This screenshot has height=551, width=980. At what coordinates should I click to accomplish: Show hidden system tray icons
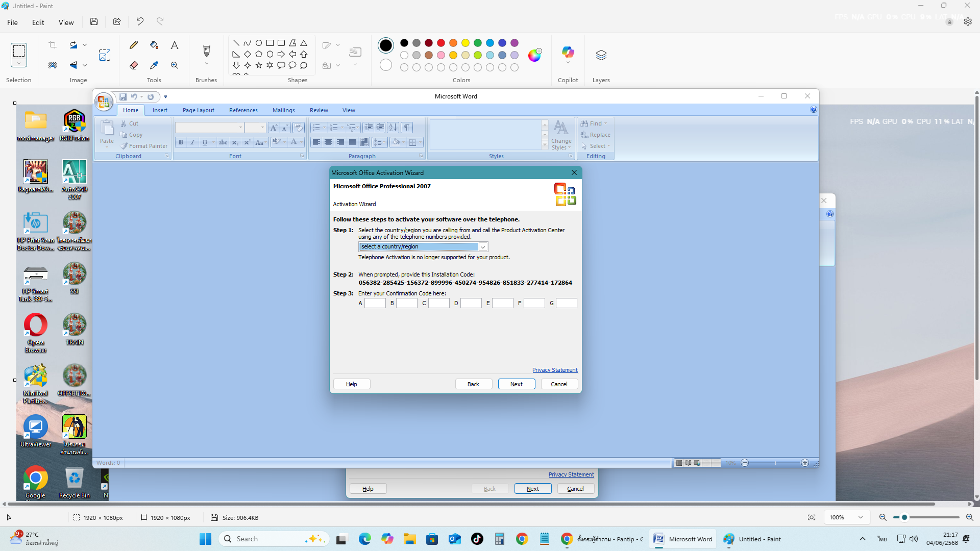pos(863,539)
